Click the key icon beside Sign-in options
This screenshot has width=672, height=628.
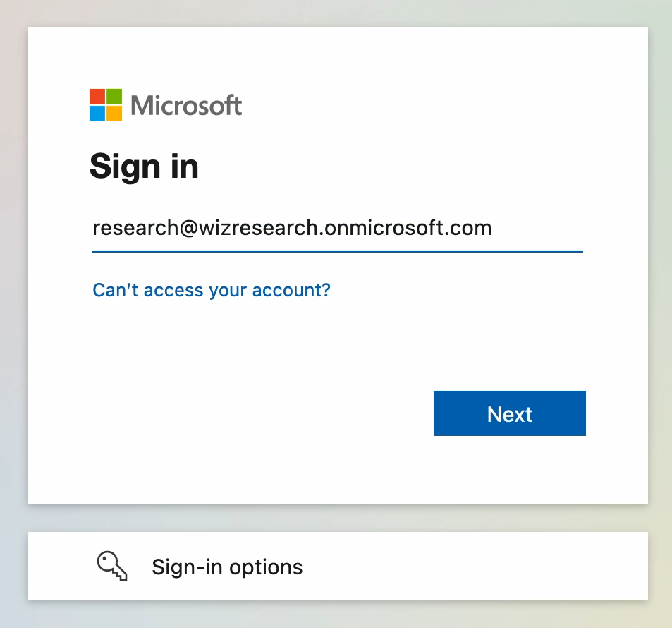[x=112, y=566]
